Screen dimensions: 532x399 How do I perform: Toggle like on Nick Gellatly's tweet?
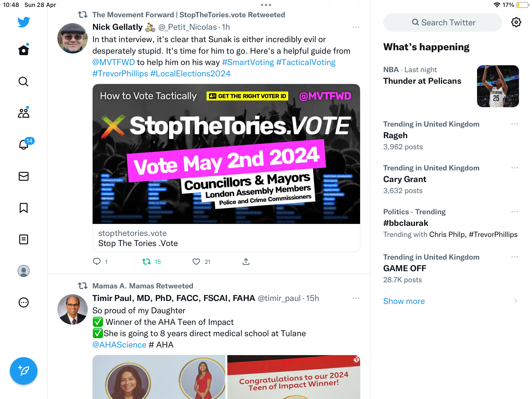click(x=196, y=262)
